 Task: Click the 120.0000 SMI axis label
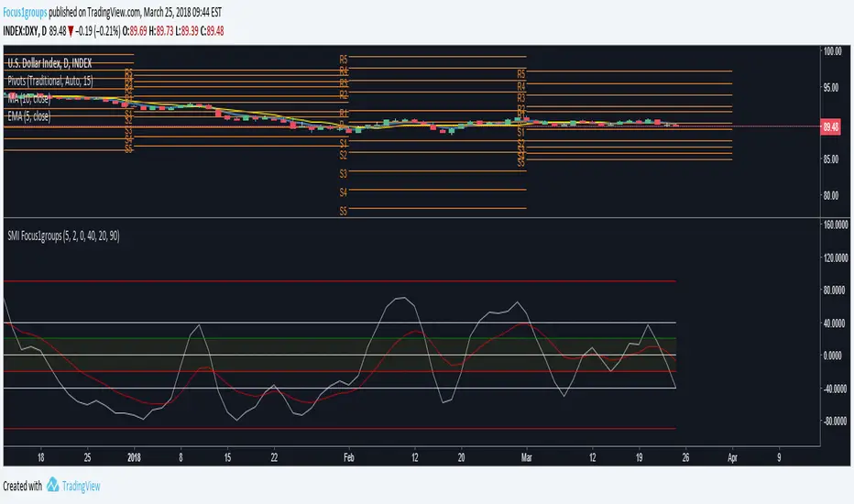click(836, 257)
